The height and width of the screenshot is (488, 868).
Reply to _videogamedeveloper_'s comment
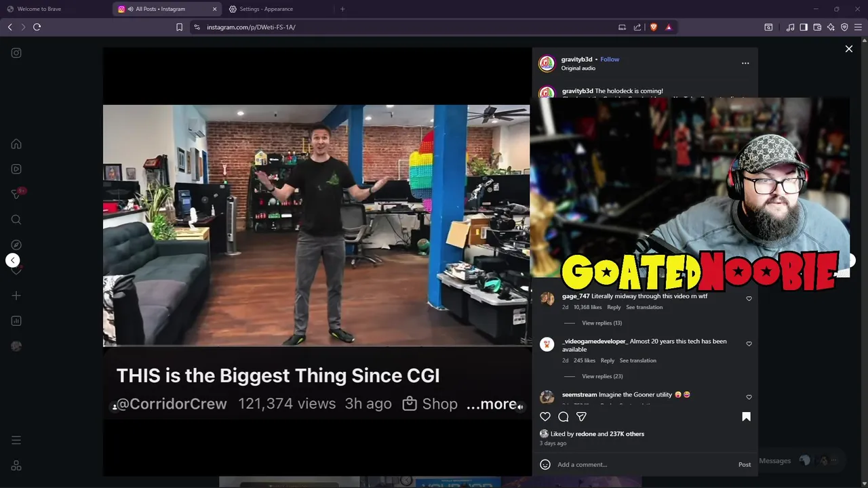[x=608, y=361]
